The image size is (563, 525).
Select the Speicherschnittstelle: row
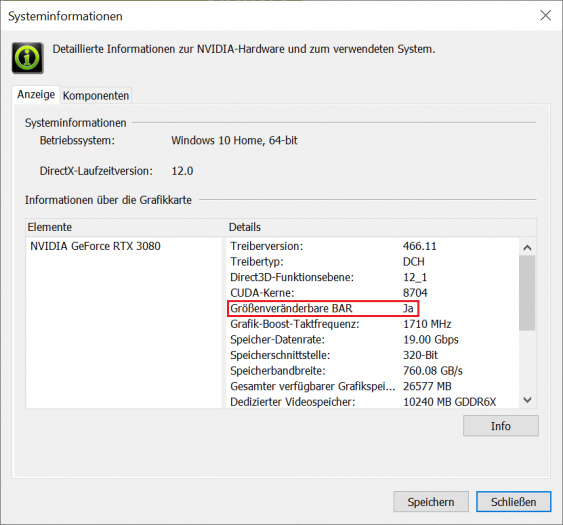pos(373,355)
